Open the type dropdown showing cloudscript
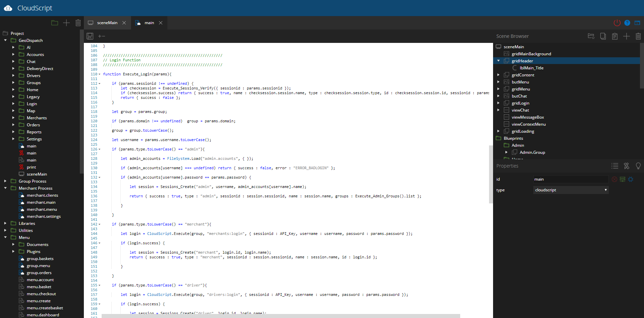644x318 pixels. pos(571,190)
